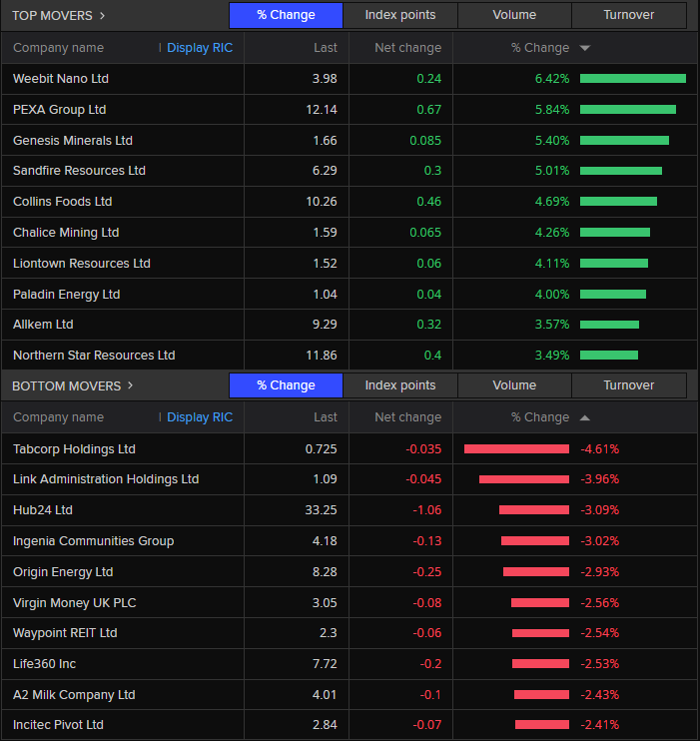Viewport: 700px width, 741px height.
Task: Click Sandfire Resources 5.01% value
Action: (552, 171)
